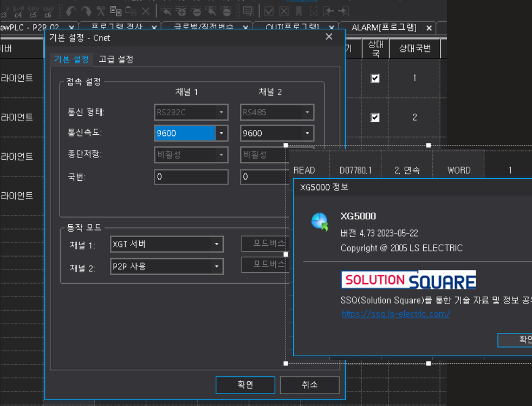This screenshot has height=406, width=532.
Task: Click the Redo arrow icon
Action: click(87, 10)
